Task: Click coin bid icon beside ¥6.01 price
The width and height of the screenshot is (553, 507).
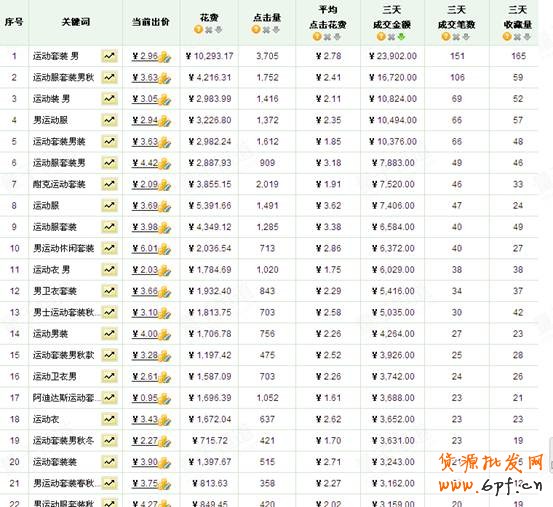Action: pos(164,249)
